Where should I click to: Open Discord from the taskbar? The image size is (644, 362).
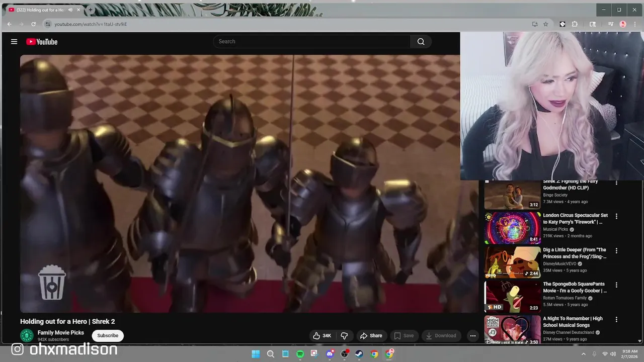coord(330,354)
